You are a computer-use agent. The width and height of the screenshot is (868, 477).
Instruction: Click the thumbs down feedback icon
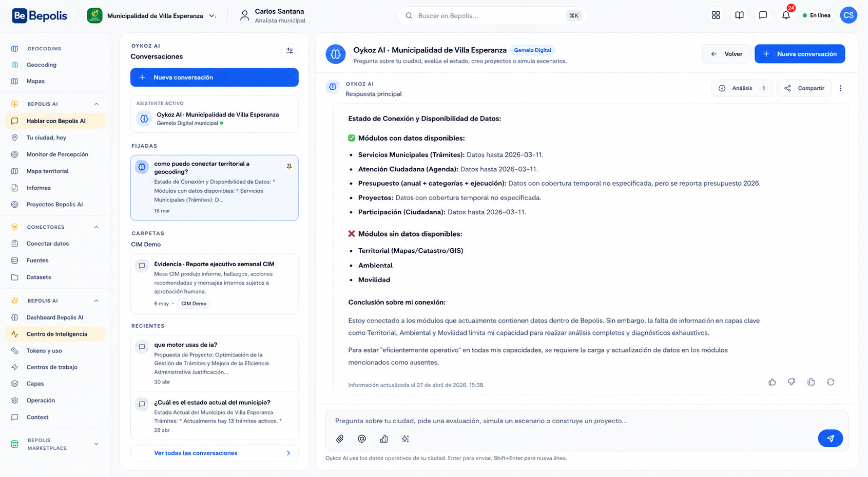pos(792,382)
